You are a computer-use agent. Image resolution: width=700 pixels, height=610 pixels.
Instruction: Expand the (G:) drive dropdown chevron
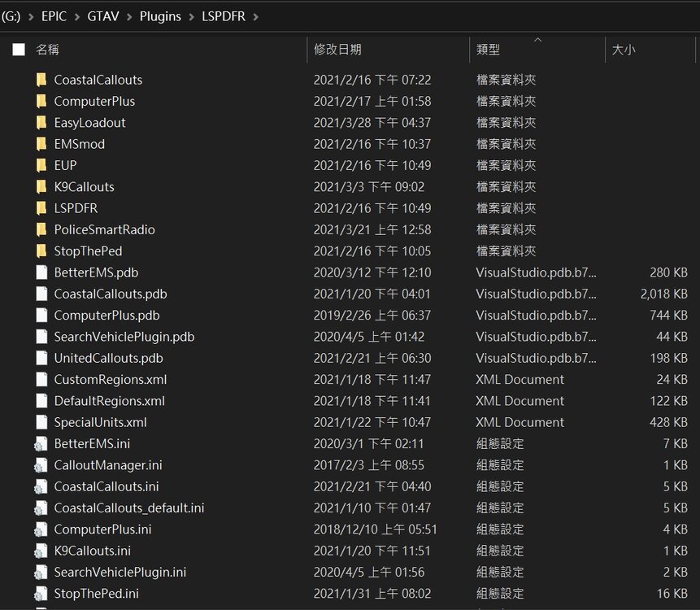pos(33,15)
